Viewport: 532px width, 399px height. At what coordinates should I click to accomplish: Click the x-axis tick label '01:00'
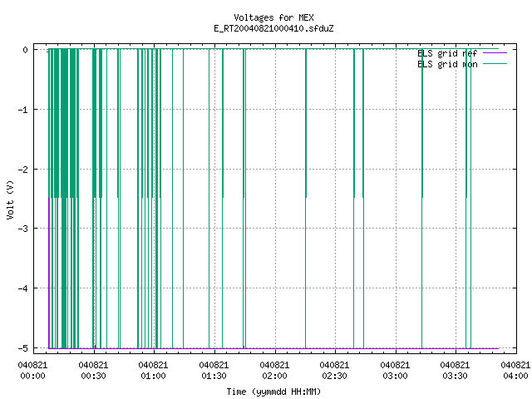click(x=153, y=376)
